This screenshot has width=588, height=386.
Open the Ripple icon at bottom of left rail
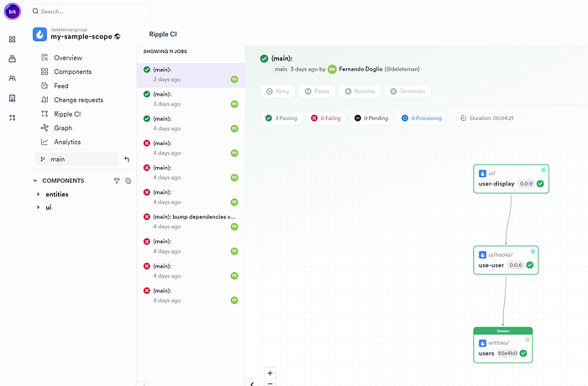[x=13, y=117]
